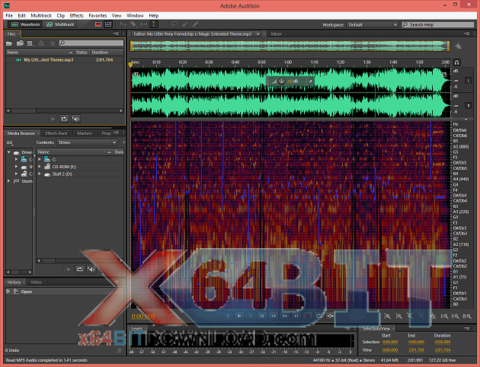Toggle left channel L enable button
This screenshot has width=480, height=367.
point(468,80)
